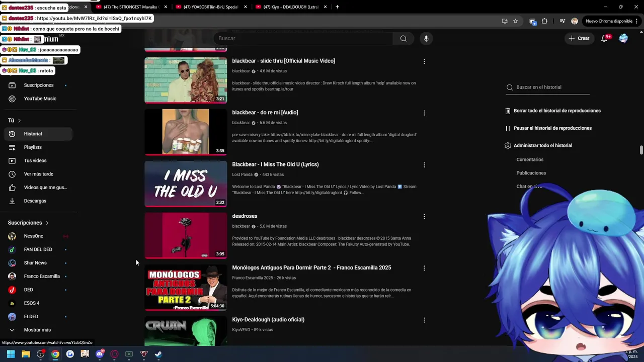
Task: Click the YouTube Music sidebar icon
Action: click(x=12, y=99)
